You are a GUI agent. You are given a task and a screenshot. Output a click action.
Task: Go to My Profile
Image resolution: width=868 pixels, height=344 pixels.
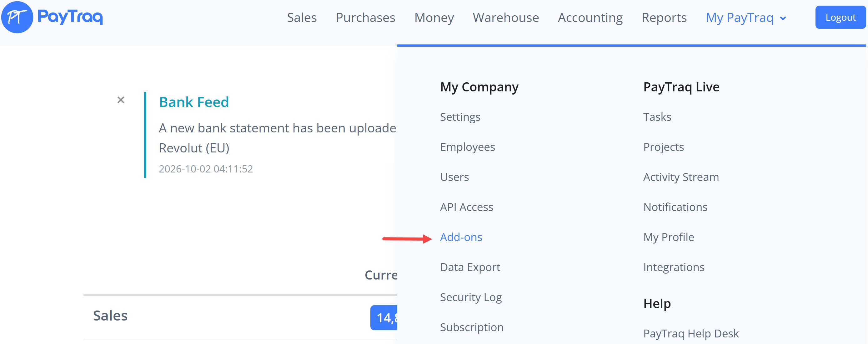[669, 237]
